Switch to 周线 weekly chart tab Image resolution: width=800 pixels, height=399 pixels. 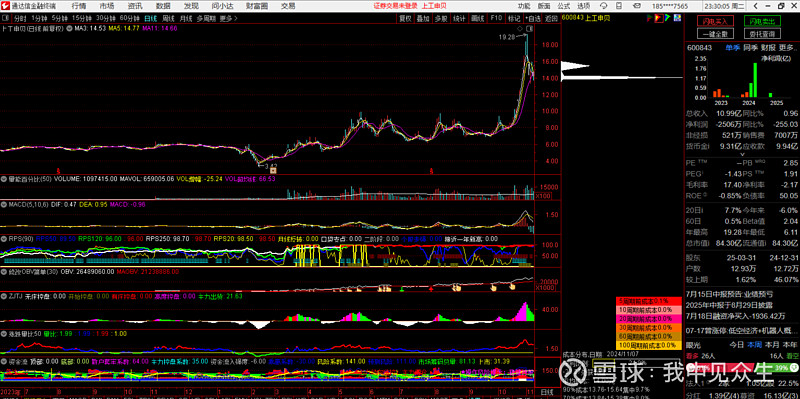coord(169,18)
